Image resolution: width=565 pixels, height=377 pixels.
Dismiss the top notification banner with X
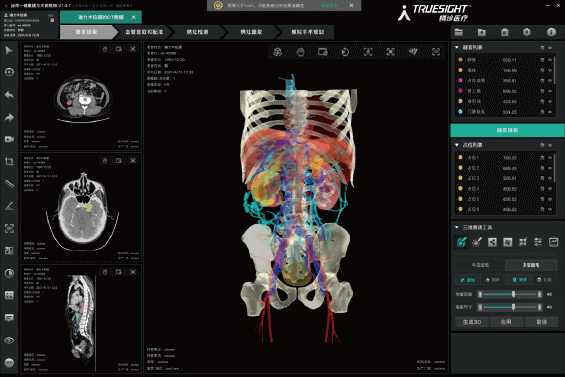[x=351, y=5]
